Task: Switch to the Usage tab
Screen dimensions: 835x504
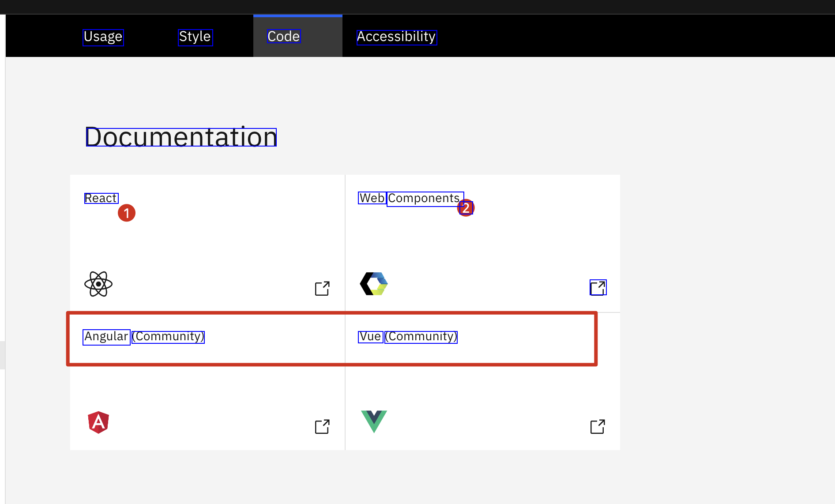Action: 103,37
